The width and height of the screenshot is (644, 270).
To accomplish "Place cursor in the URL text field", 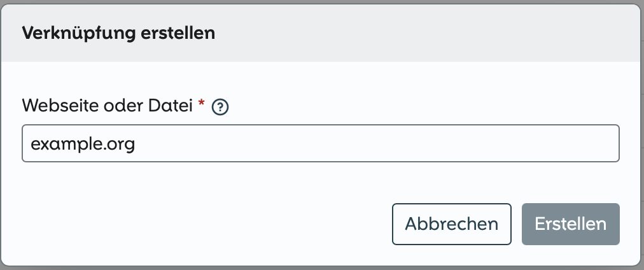I will click(320, 143).
